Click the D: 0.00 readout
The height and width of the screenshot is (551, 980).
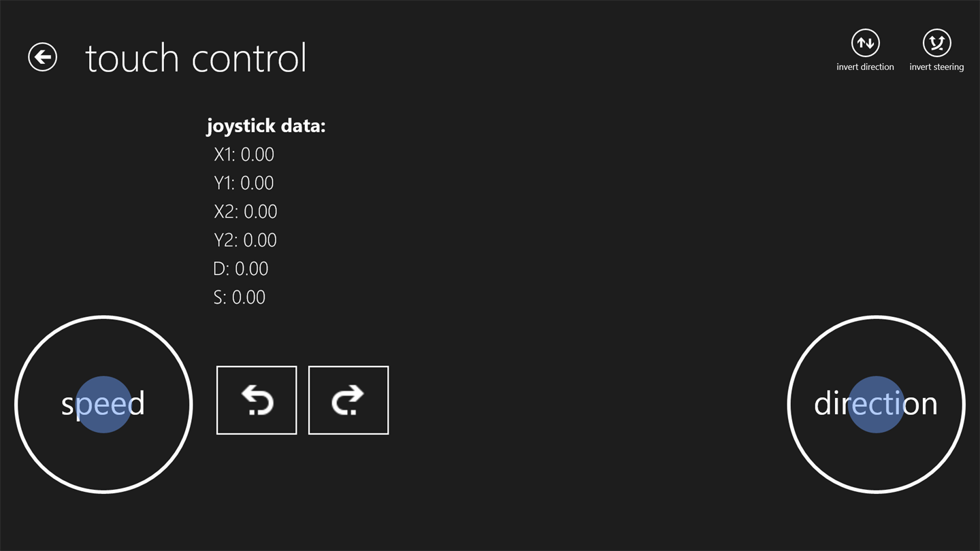pyautogui.click(x=240, y=269)
